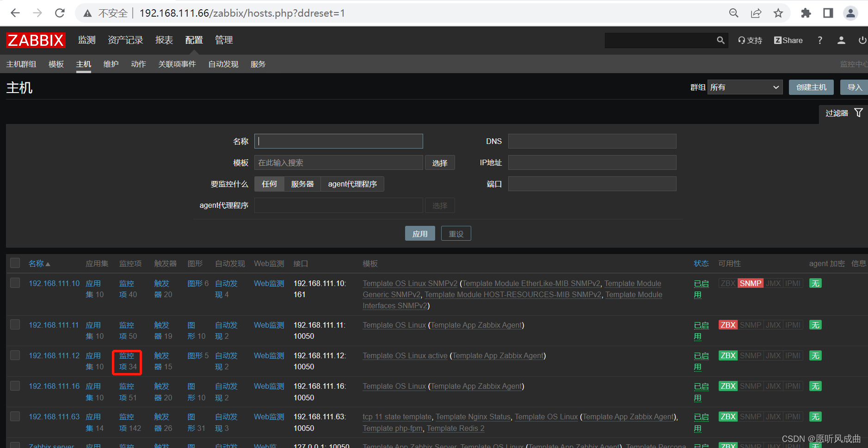Choose agent代理程序 monitored-by option
Screen dimensions: 868x448
pyautogui.click(x=352, y=184)
